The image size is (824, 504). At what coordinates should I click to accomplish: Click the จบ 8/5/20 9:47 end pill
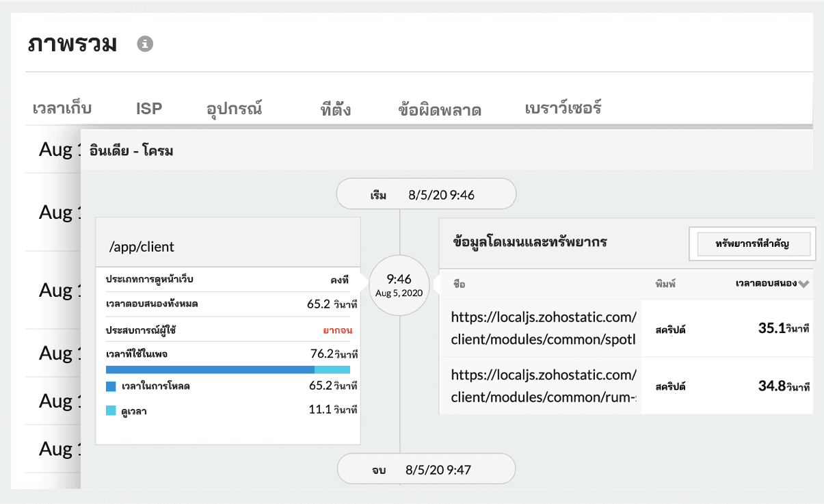[x=426, y=468]
